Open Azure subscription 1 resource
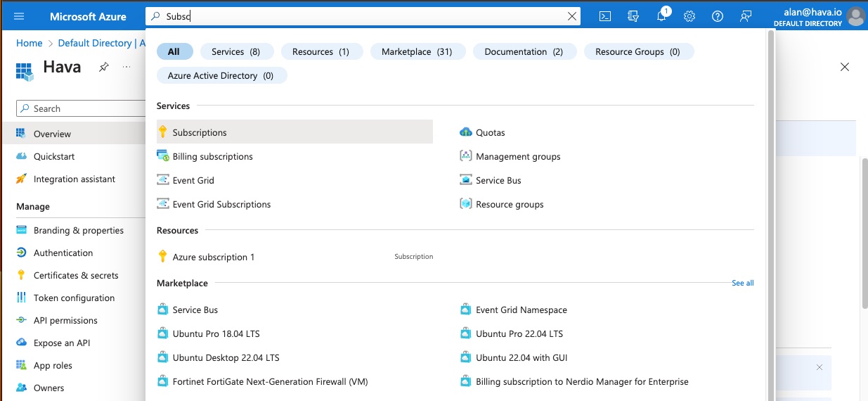This screenshot has height=401, width=868. tap(214, 257)
